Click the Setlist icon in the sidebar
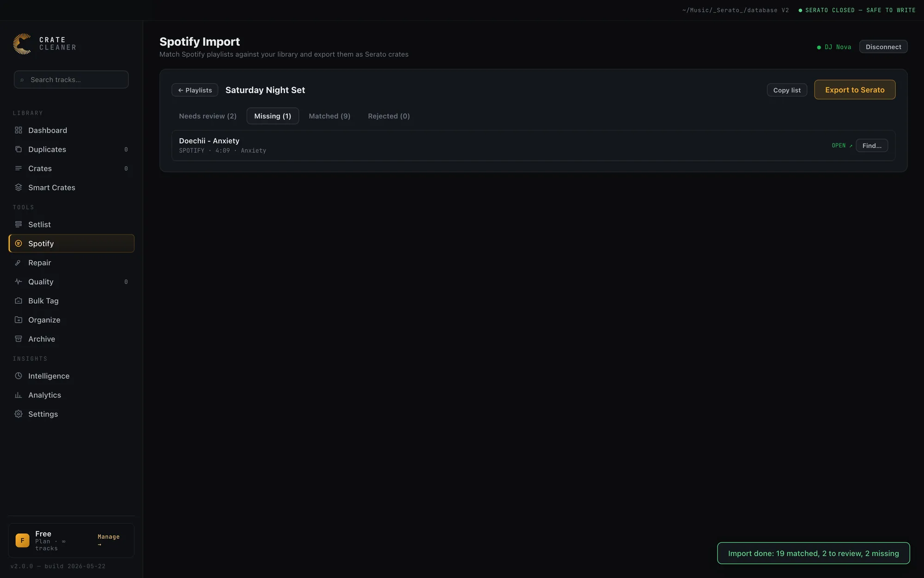Screen dimensions: 924x578 pos(18,224)
